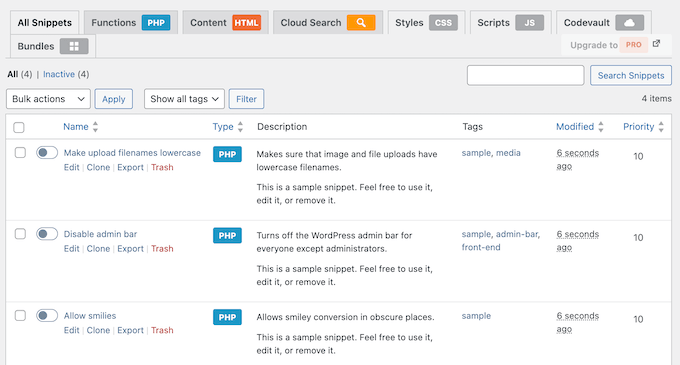Open the Codevault tab

[x=604, y=23]
